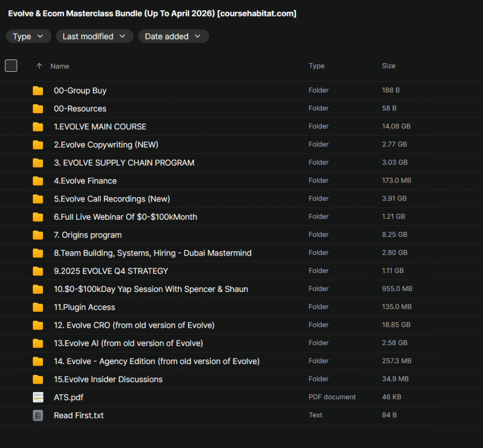Select the folder icon beside 12. Evolve CRO

pyautogui.click(x=38, y=325)
